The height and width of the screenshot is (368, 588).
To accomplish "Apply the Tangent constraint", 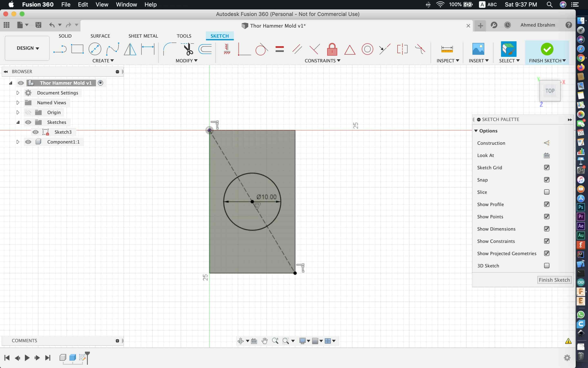I will (x=262, y=49).
